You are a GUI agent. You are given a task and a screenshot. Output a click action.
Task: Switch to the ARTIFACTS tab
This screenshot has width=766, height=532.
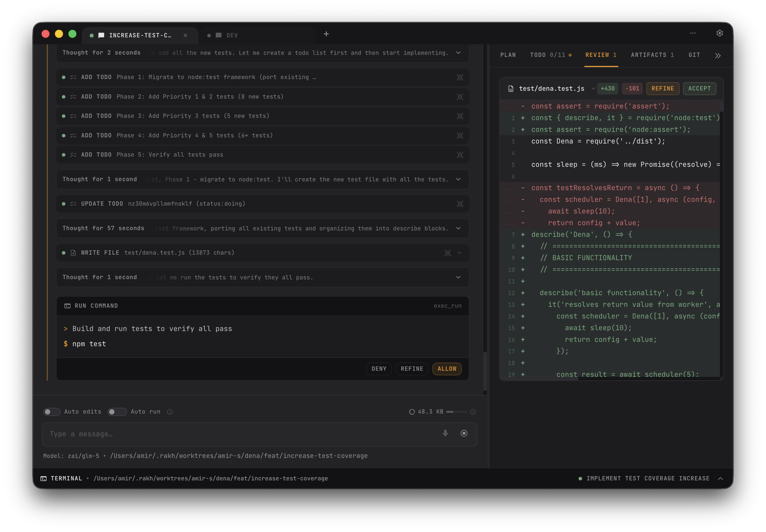click(x=652, y=55)
